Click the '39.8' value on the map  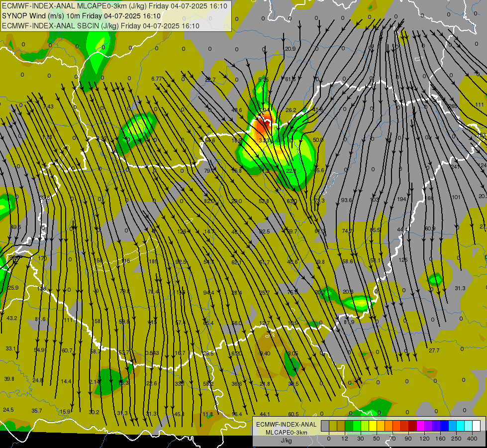[9, 379]
